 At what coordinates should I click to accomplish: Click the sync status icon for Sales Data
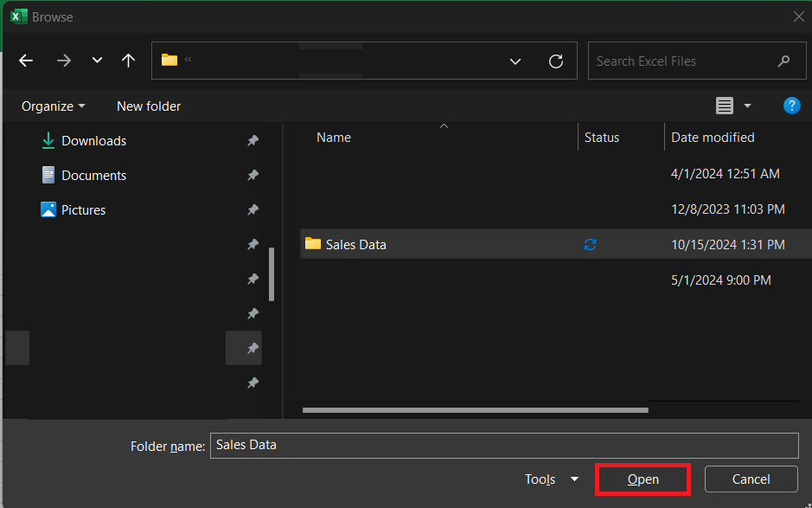point(590,245)
